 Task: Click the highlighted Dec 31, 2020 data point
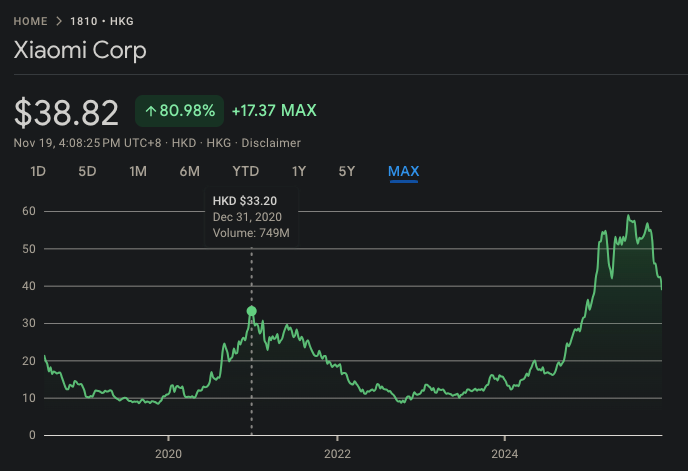click(x=251, y=311)
